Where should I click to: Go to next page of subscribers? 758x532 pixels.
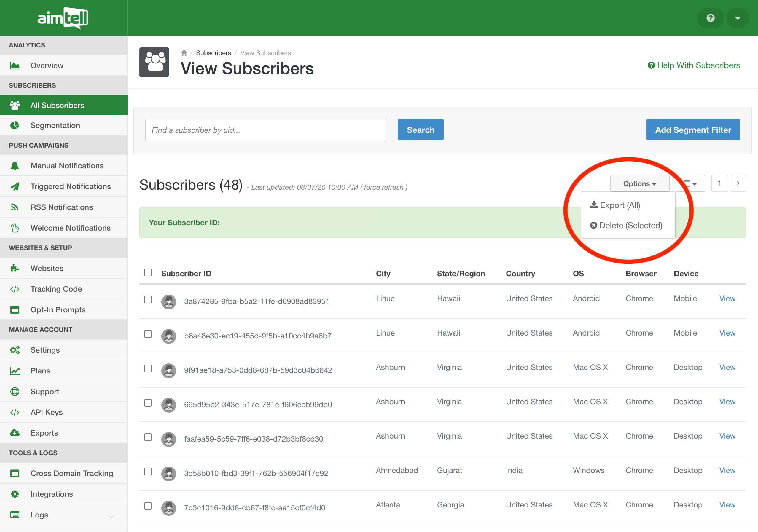coord(738,183)
